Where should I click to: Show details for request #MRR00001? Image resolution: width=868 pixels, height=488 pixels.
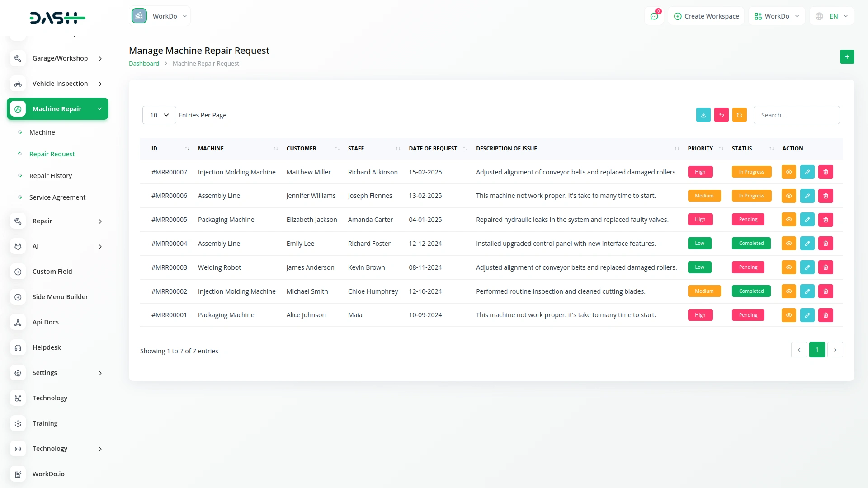tap(788, 315)
